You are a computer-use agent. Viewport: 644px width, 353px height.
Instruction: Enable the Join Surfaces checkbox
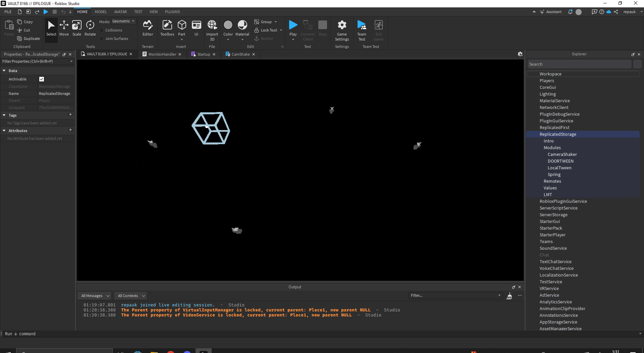click(102, 39)
